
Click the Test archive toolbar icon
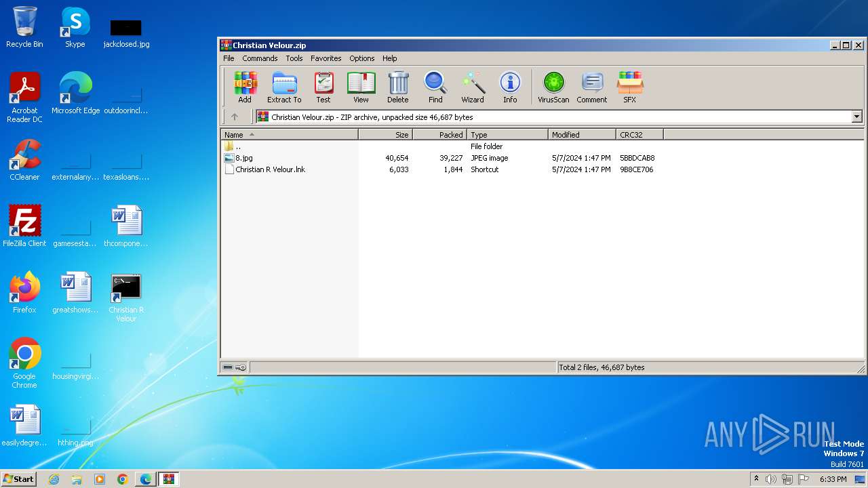tap(323, 87)
